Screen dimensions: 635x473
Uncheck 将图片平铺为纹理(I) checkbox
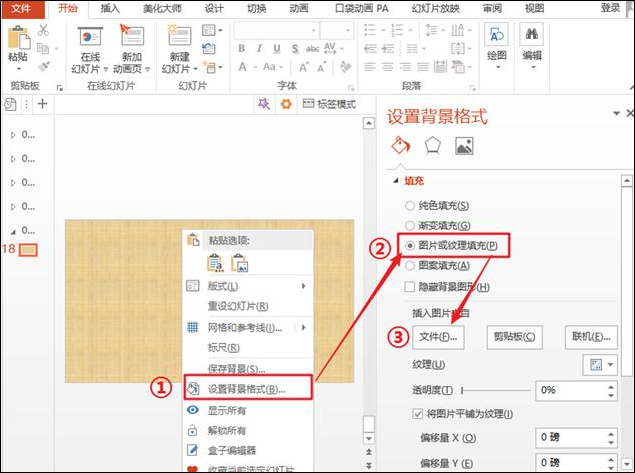pos(418,414)
